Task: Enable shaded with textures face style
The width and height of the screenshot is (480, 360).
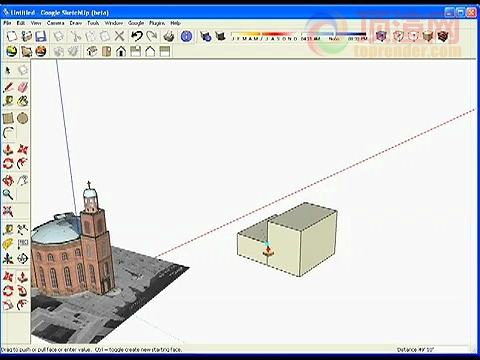Action: coord(443,36)
